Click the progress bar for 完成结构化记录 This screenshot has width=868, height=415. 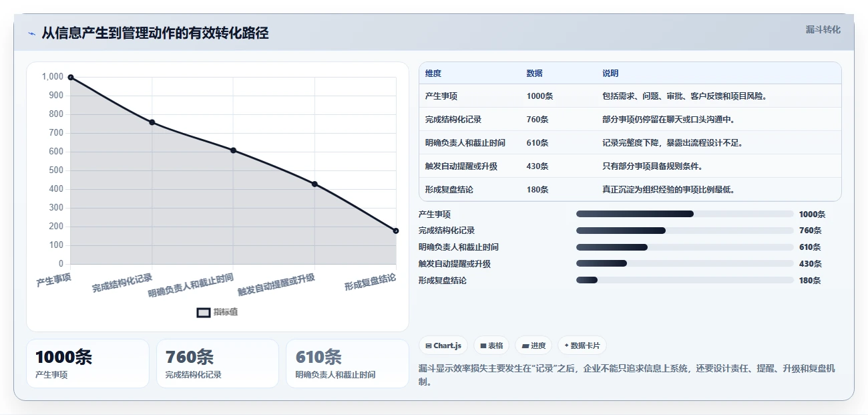pos(685,231)
